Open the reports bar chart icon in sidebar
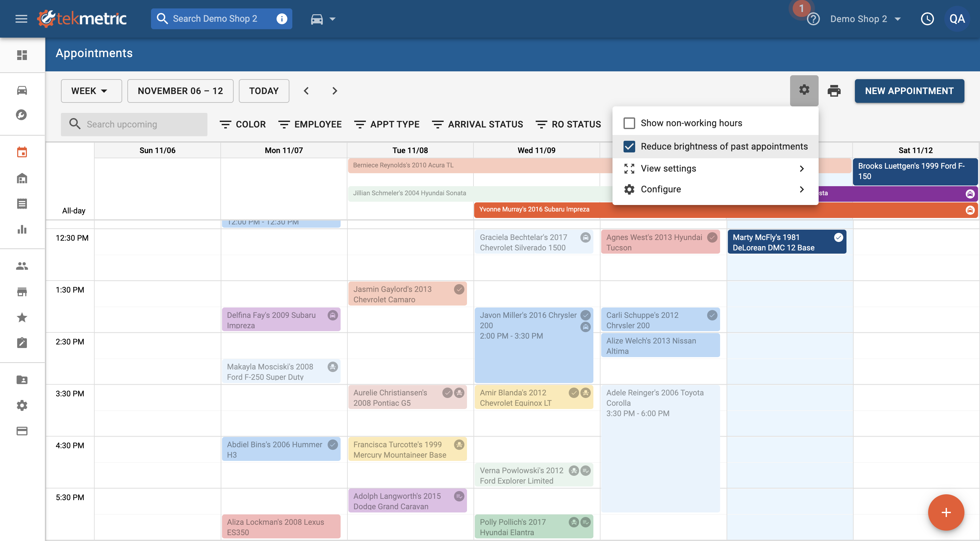This screenshot has width=980, height=541. click(22, 229)
